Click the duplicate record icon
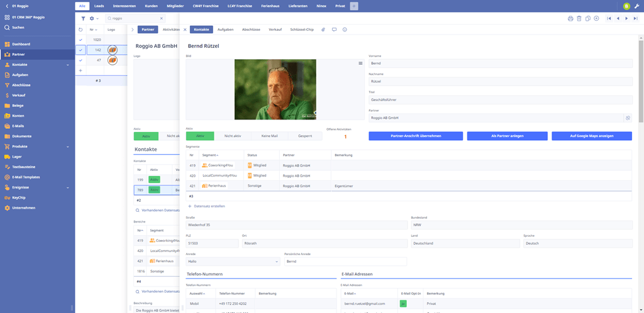Screen dimensions: 644x313 [x=587, y=19]
